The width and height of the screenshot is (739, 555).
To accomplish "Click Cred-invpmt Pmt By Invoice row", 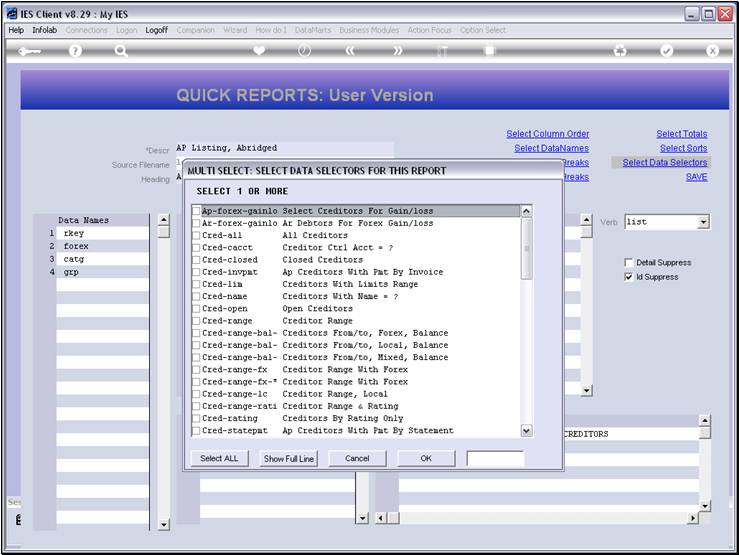I will click(355, 272).
